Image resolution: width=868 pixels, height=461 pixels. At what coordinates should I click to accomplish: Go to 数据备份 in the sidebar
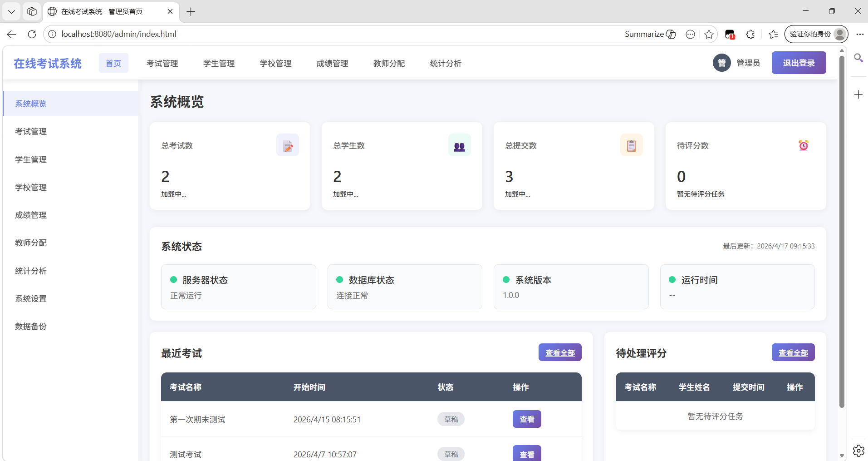pyautogui.click(x=31, y=326)
